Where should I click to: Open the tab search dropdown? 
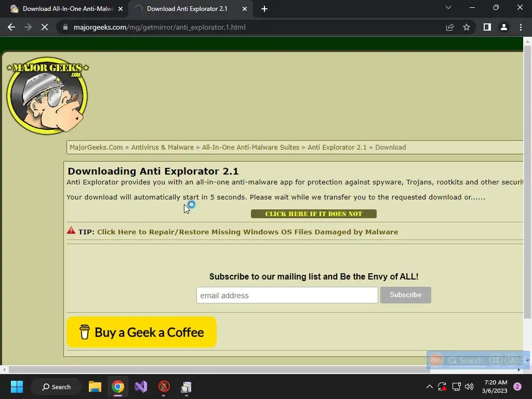[x=448, y=7]
